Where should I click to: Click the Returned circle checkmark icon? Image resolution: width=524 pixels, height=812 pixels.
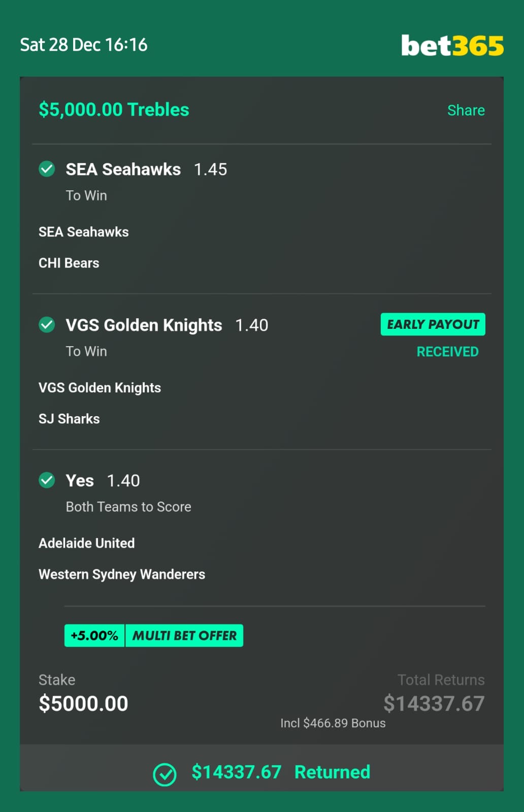tap(165, 774)
